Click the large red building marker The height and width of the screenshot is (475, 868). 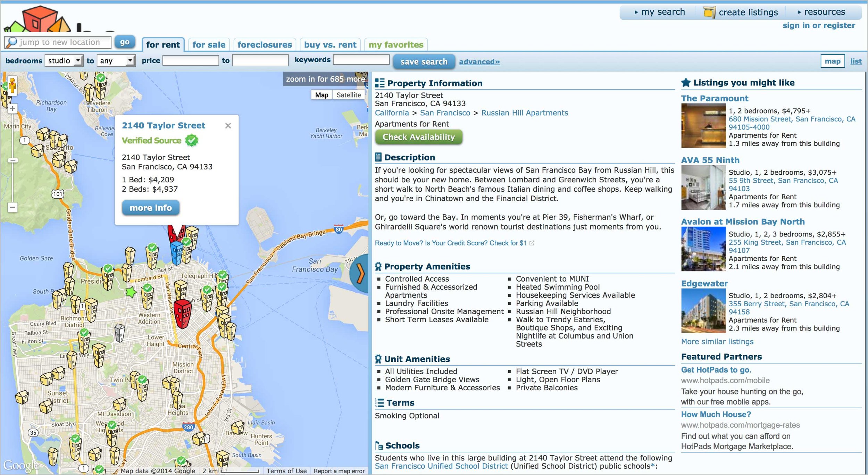[182, 313]
